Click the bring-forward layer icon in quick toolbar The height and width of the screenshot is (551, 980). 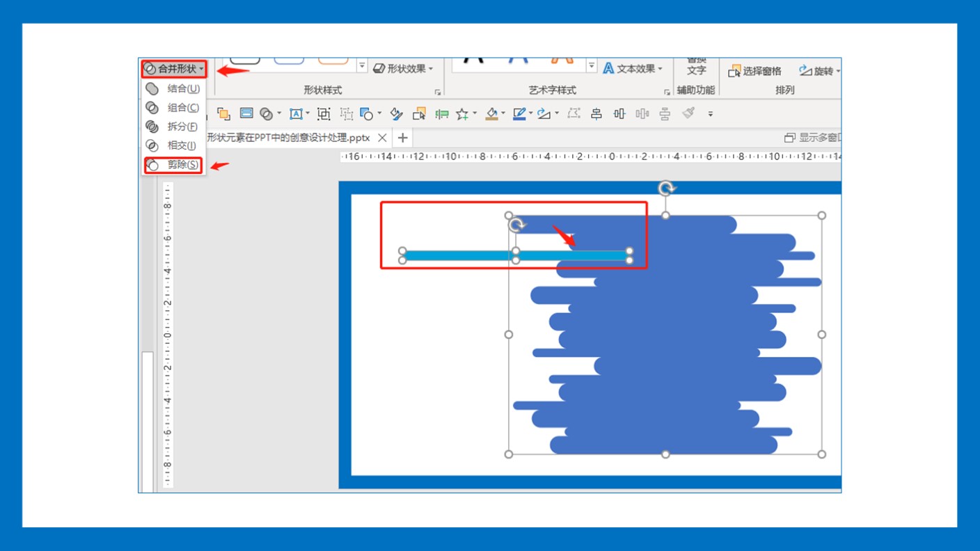tap(223, 114)
